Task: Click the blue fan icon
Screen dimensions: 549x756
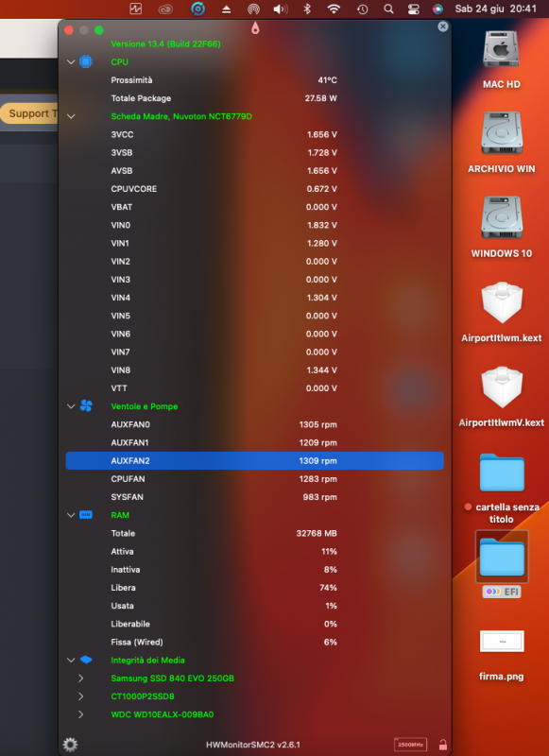Action: [86, 406]
